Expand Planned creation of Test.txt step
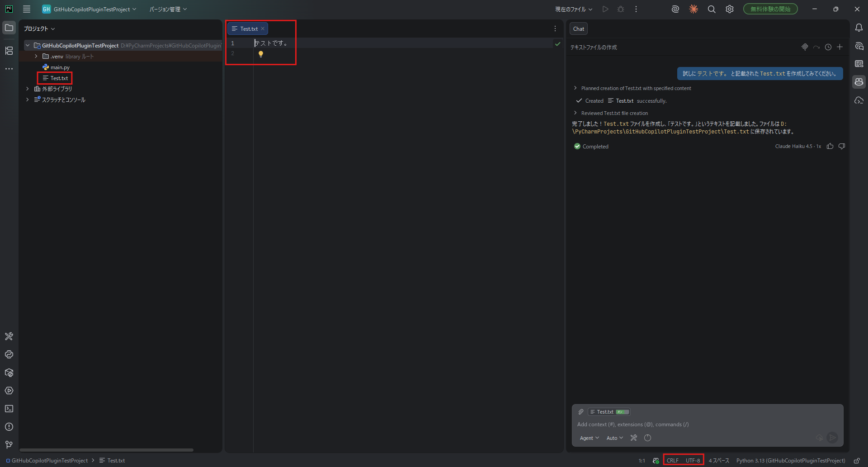 coord(576,88)
